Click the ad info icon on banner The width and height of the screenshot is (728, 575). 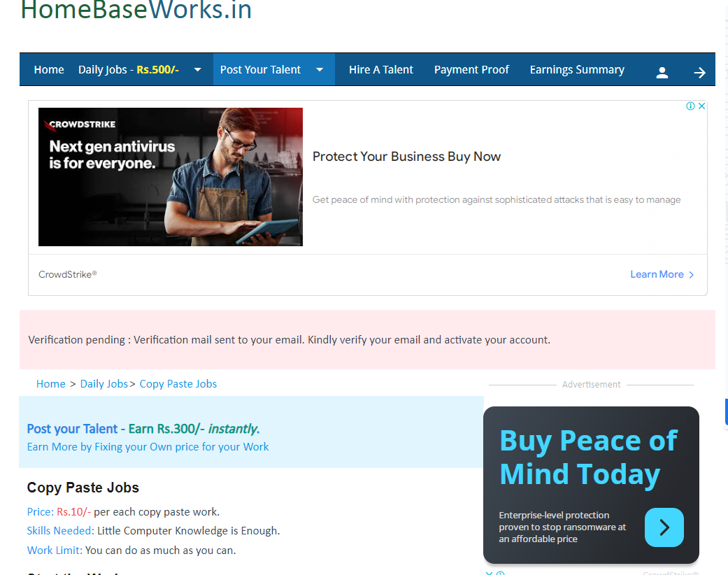pos(690,106)
